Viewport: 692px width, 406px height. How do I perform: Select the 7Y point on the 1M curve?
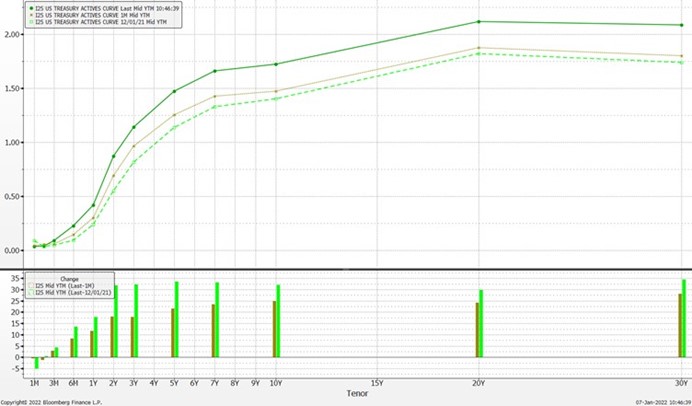coord(215,97)
